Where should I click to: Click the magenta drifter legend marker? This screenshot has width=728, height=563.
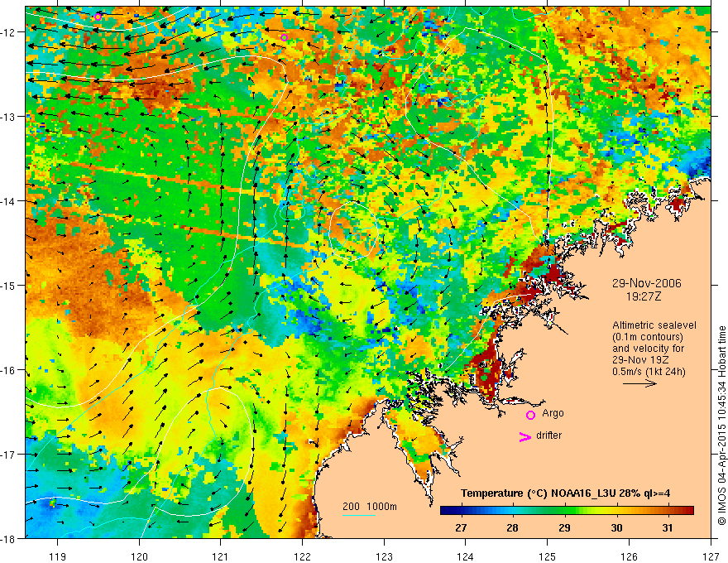click(524, 436)
